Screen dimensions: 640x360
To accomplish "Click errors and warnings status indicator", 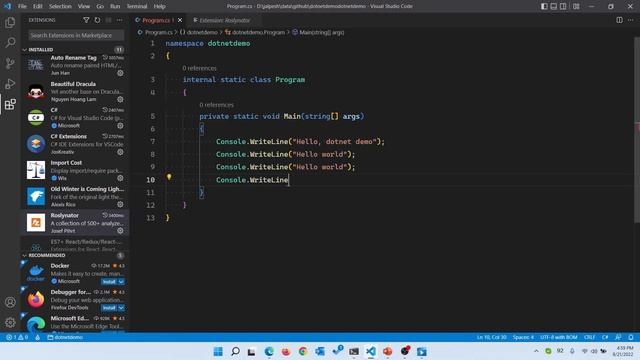I will click(x=17, y=337).
